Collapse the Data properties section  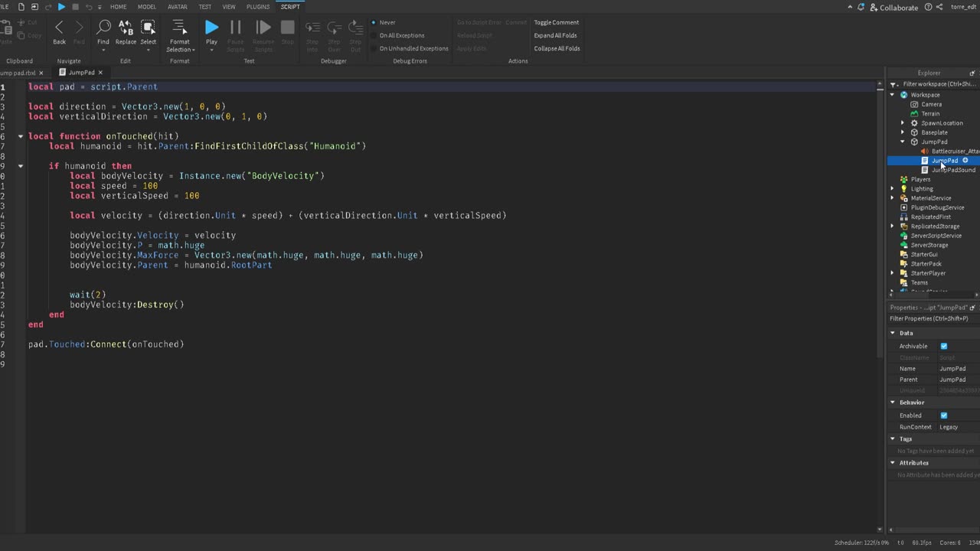[x=893, y=333]
